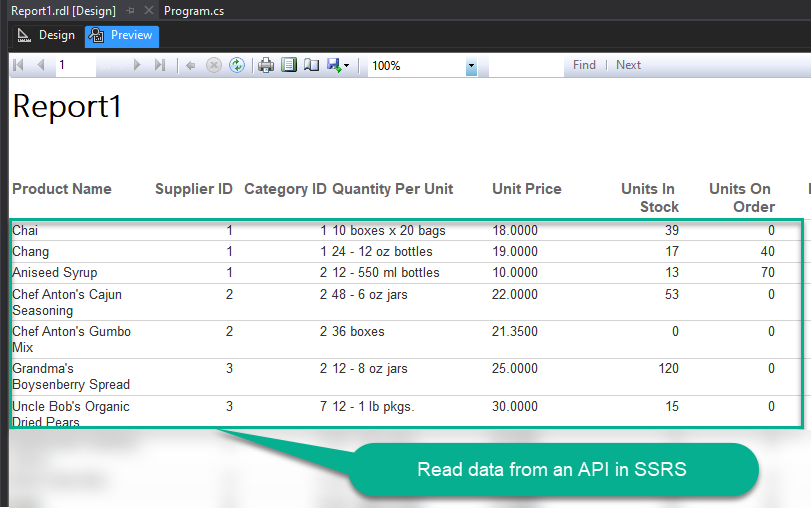Click the 12 - 8 oz jars cell
Viewport: 811px width, 508px height.
370,369
